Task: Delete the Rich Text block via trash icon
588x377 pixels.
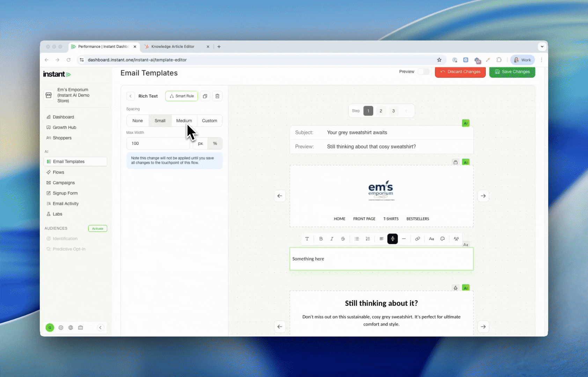Action: (x=217, y=96)
